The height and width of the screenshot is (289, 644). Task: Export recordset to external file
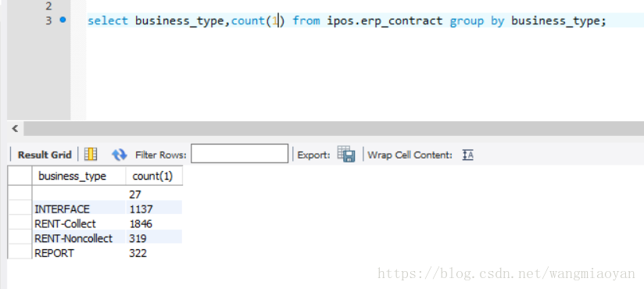(x=346, y=154)
